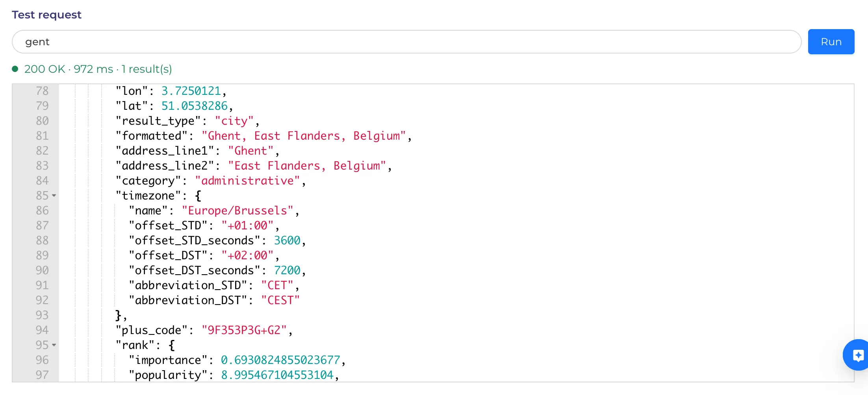Click line number 78 in the gutter
Image resolution: width=868 pixels, height=395 pixels.
coord(42,91)
